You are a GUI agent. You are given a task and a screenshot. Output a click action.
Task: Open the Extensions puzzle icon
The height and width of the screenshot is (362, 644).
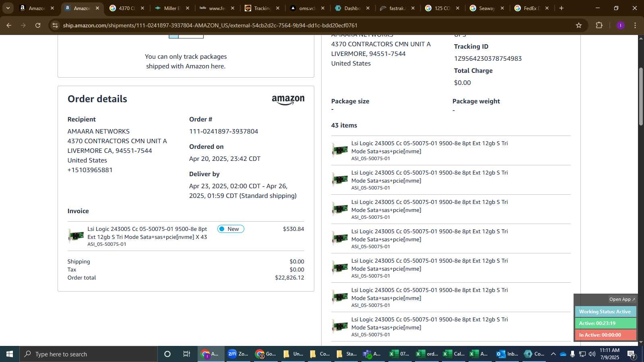pyautogui.click(x=599, y=25)
